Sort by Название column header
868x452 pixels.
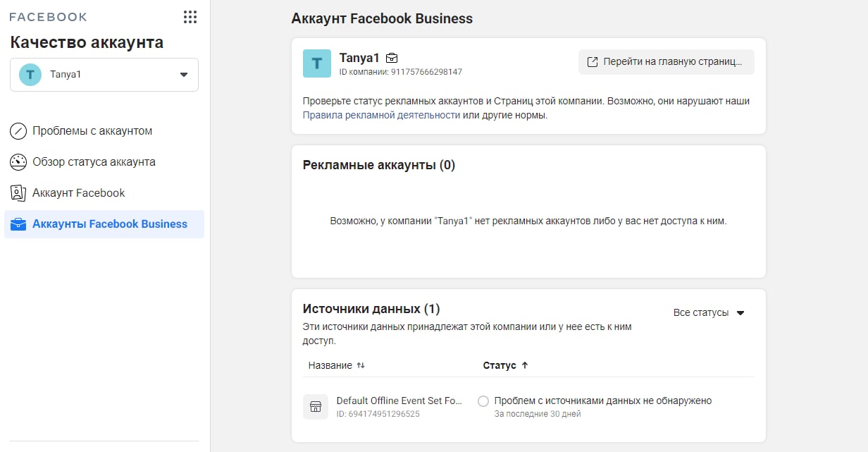[337, 365]
